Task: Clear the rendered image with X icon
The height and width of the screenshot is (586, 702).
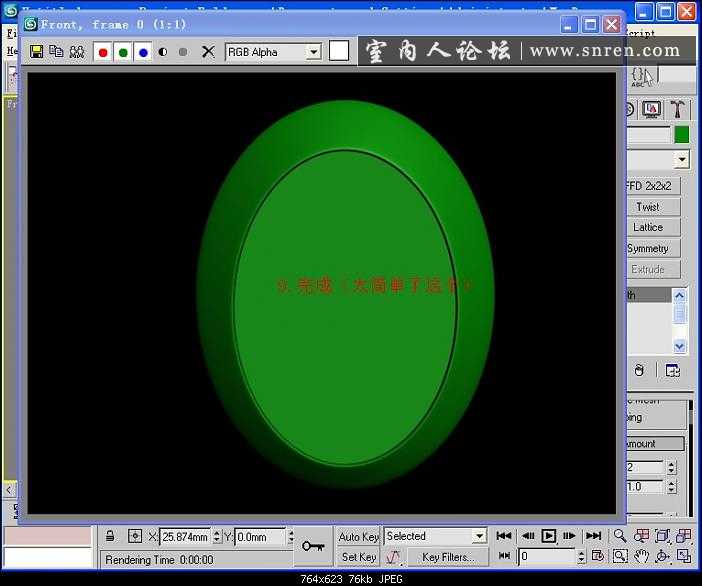Action: [208, 52]
